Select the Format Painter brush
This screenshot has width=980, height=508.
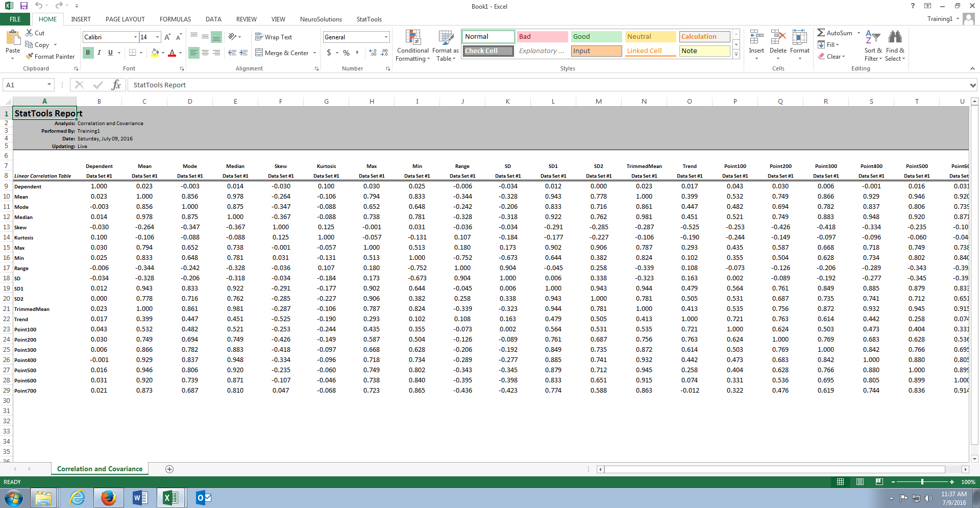click(29, 56)
